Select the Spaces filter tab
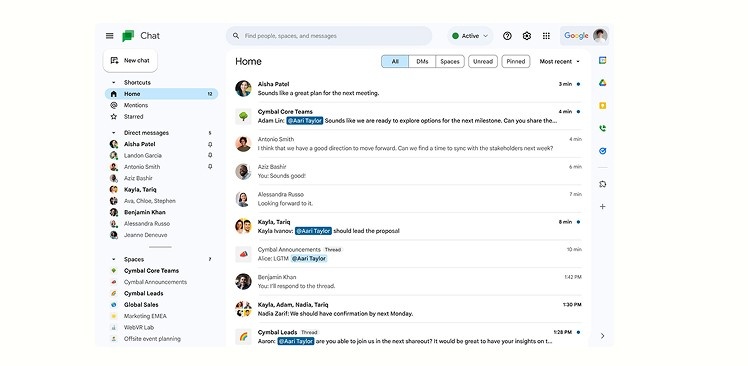Screen dimensions: 748x366 click(450, 62)
